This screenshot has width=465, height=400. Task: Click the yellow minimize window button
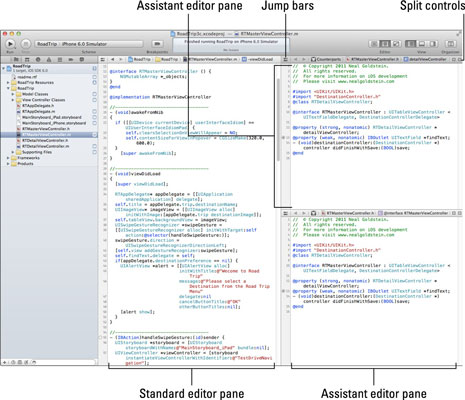12,34
